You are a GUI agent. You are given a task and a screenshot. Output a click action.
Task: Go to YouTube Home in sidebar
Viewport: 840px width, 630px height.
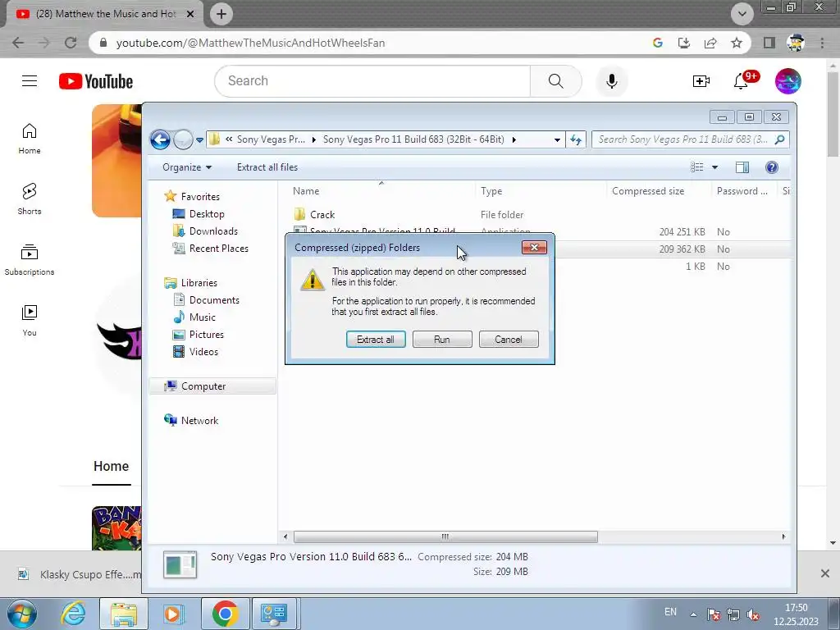tap(30, 139)
